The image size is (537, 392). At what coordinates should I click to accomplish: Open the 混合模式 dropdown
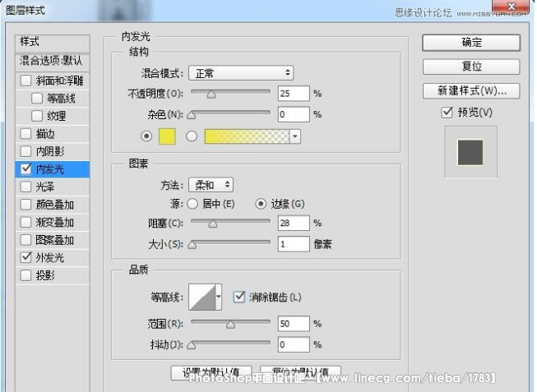(x=241, y=73)
